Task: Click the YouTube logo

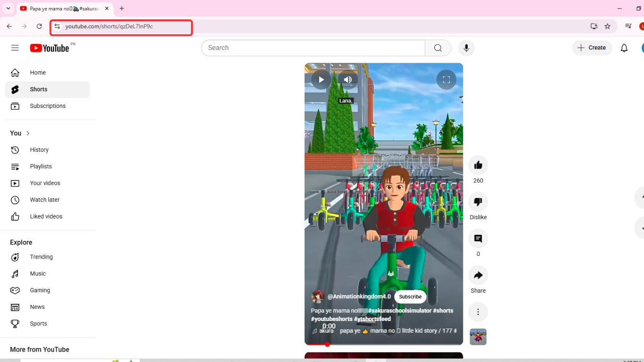Action: [50, 48]
